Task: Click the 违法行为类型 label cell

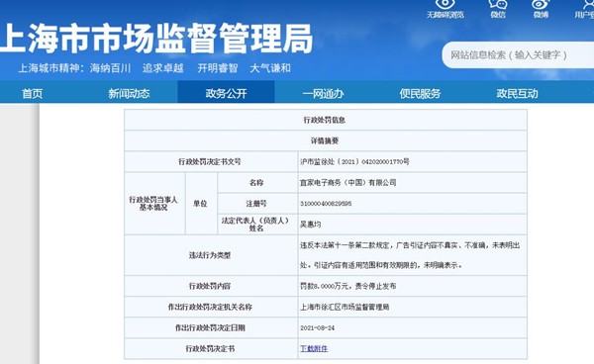Action: pos(210,255)
